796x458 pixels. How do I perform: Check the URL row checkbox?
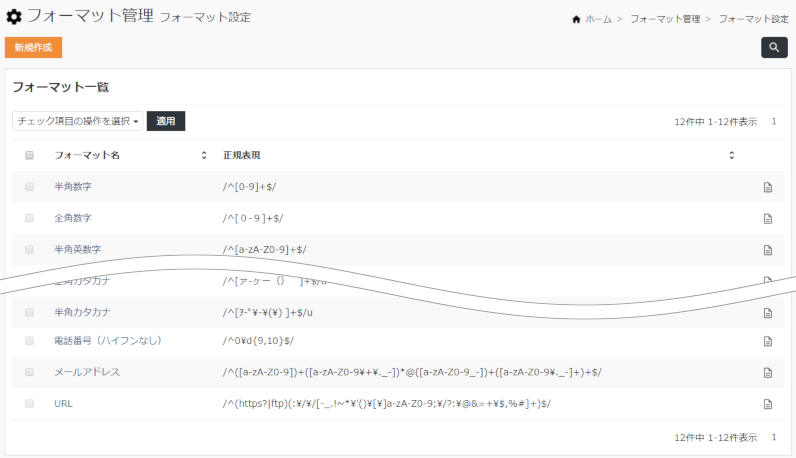[29, 404]
